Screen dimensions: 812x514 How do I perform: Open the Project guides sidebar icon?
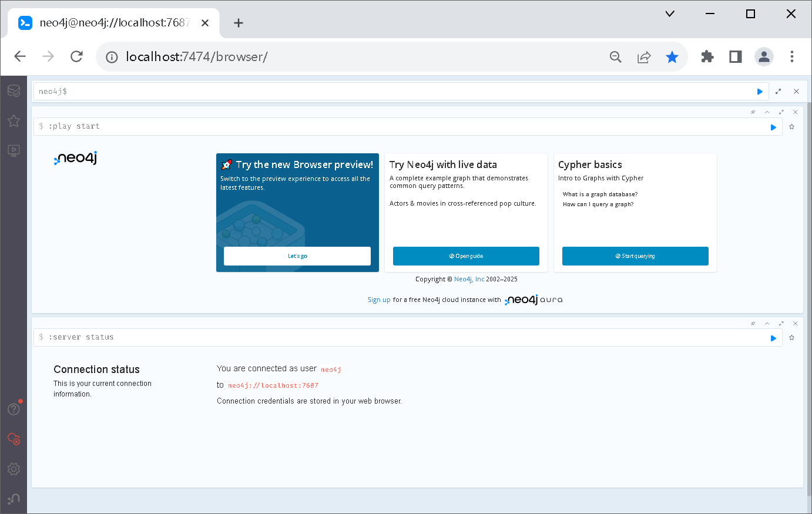click(14, 150)
